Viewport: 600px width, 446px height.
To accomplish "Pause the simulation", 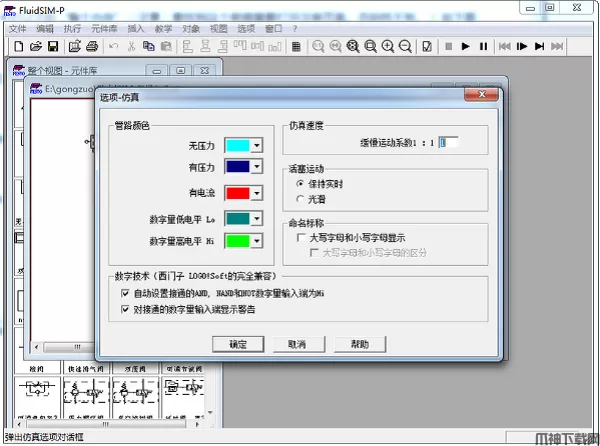I will (x=484, y=46).
